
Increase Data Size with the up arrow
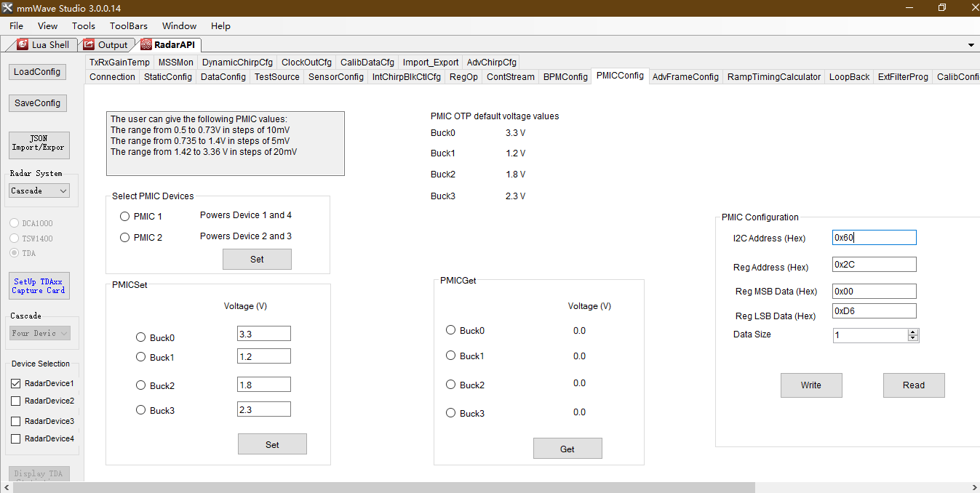point(913,332)
